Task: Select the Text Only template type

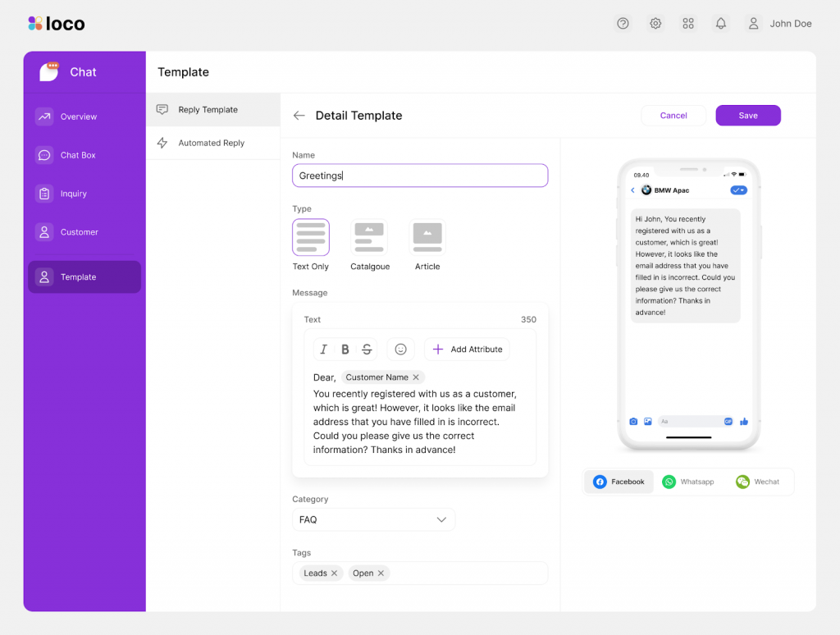Action: (x=311, y=237)
